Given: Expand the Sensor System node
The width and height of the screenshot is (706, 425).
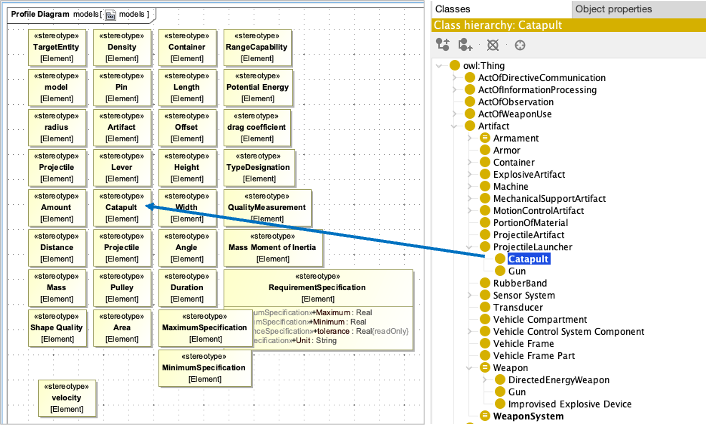Looking at the screenshot, I should (470, 296).
